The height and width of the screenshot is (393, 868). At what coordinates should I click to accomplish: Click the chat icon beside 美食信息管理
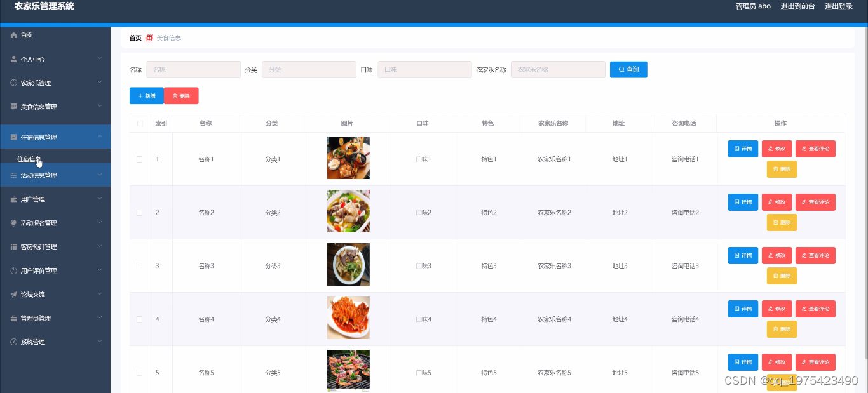(14, 106)
